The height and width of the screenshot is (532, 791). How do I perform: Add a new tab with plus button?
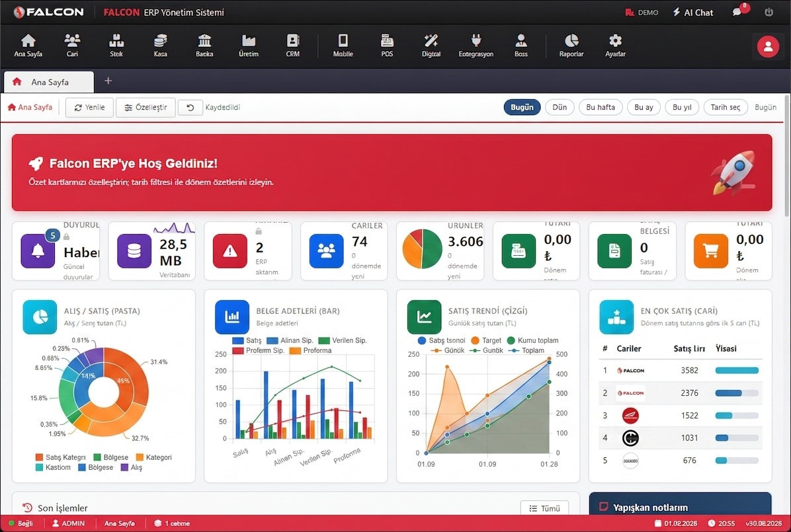[108, 81]
